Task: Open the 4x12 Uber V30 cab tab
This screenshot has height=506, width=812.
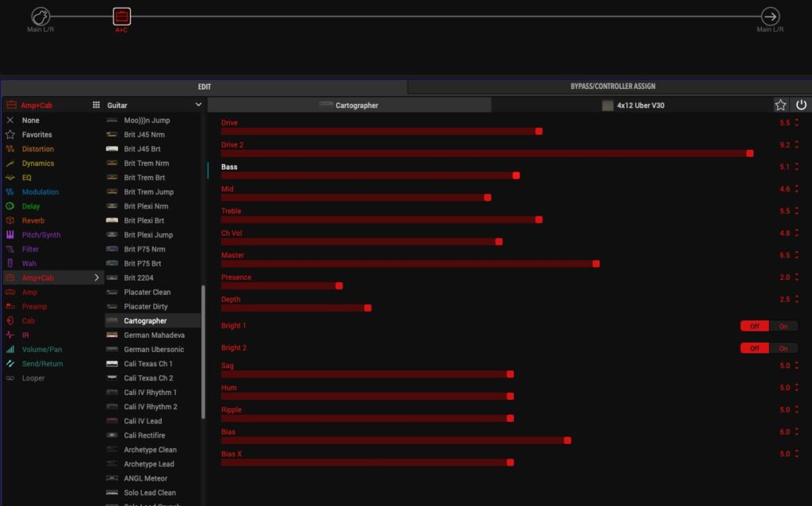Action: click(x=632, y=105)
